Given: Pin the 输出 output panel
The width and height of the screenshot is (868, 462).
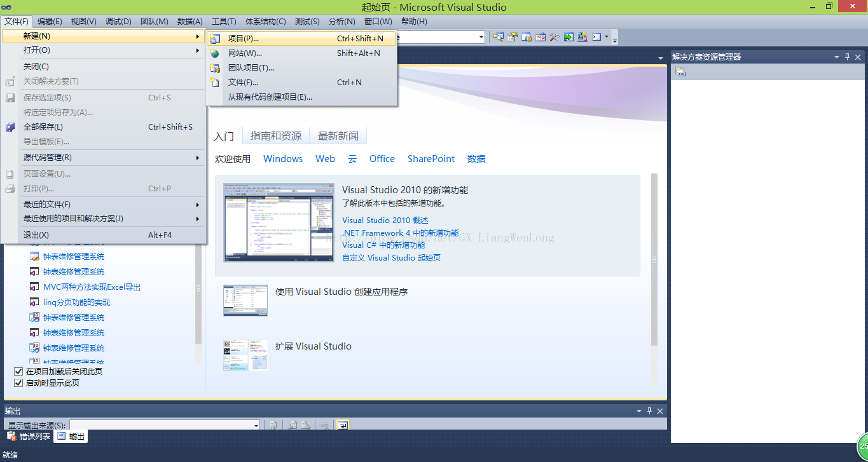Looking at the screenshot, I should (x=649, y=411).
